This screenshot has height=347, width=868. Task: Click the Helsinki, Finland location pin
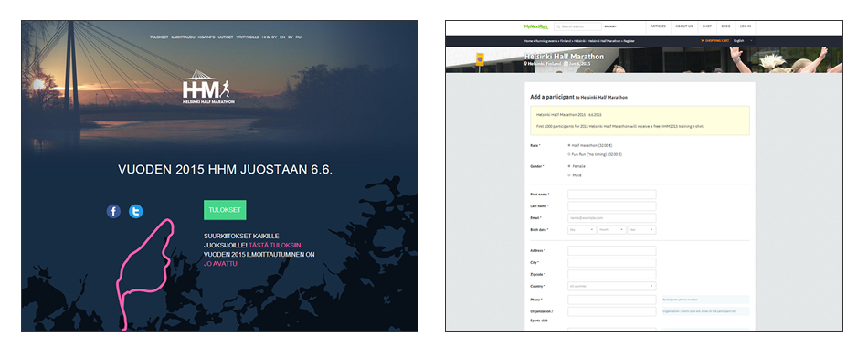[x=526, y=64]
